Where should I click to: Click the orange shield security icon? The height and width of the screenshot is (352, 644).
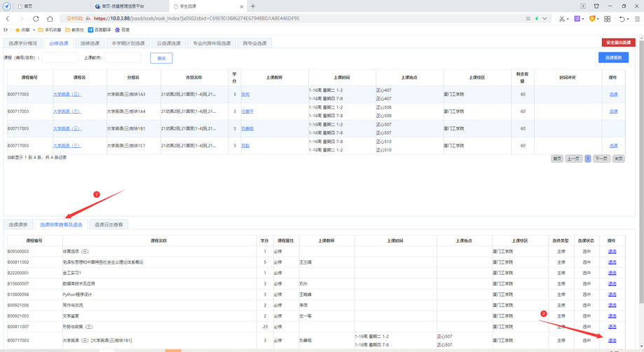[x=592, y=18]
